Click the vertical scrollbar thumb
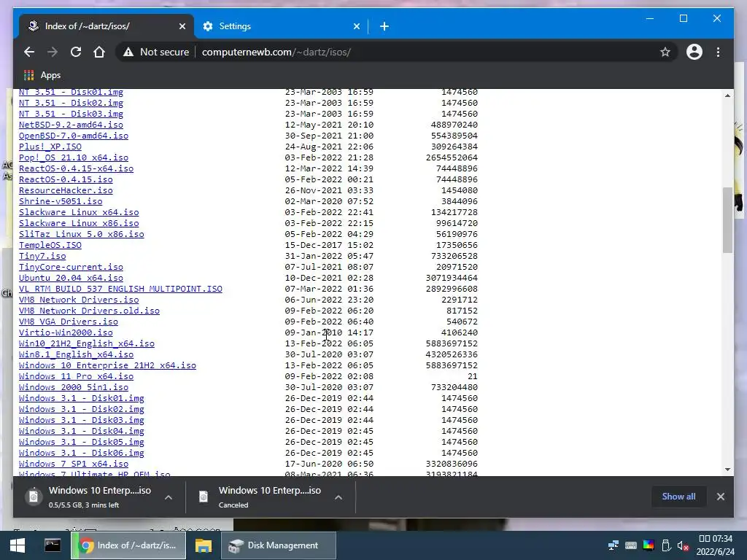The width and height of the screenshot is (747, 560). click(727, 220)
